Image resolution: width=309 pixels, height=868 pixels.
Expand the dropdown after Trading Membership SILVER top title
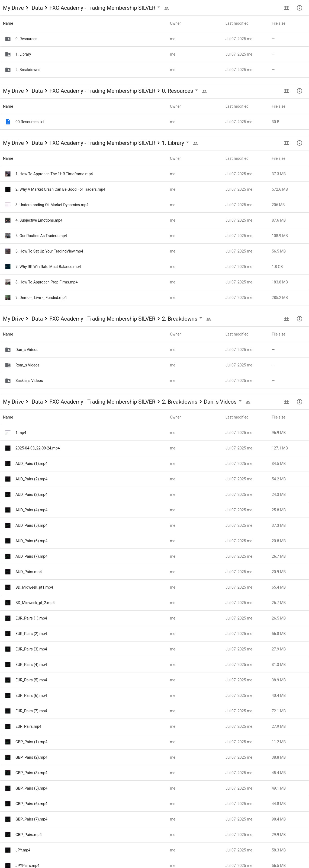(159, 7)
